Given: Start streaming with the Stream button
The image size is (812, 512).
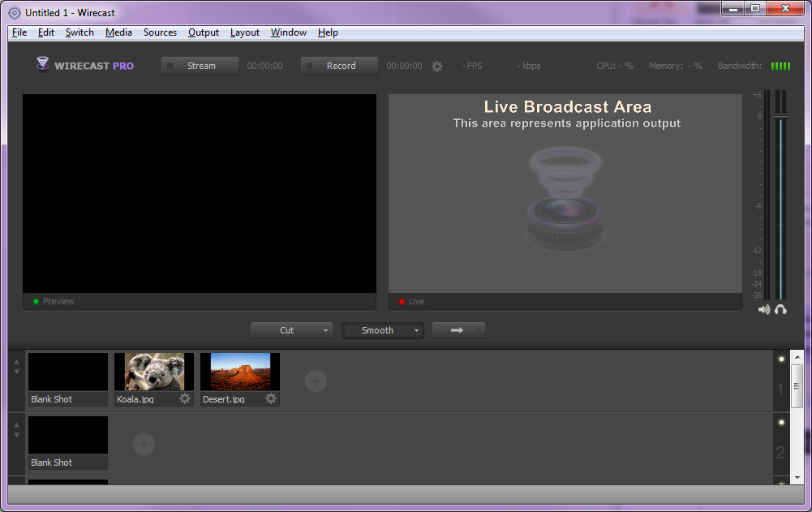Looking at the screenshot, I should coord(200,66).
